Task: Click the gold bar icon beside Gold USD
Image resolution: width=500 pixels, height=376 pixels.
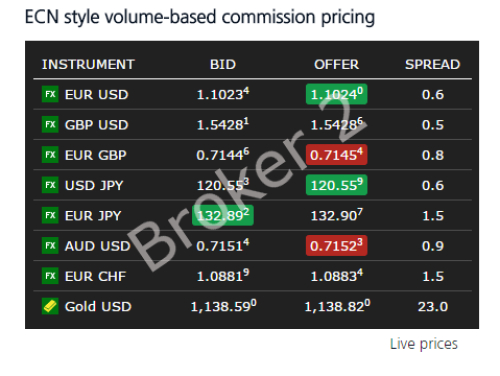Action: click(x=50, y=306)
